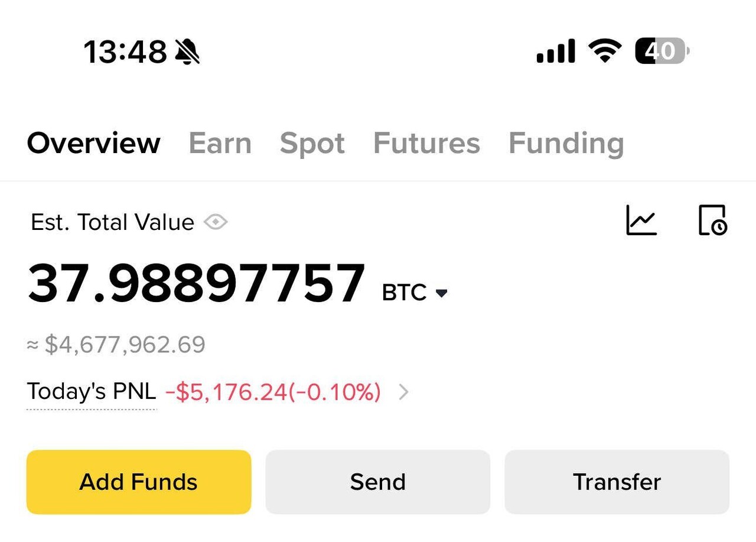756x542 pixels.
Task: Go to the Futures tab
Action: [426, 144]
